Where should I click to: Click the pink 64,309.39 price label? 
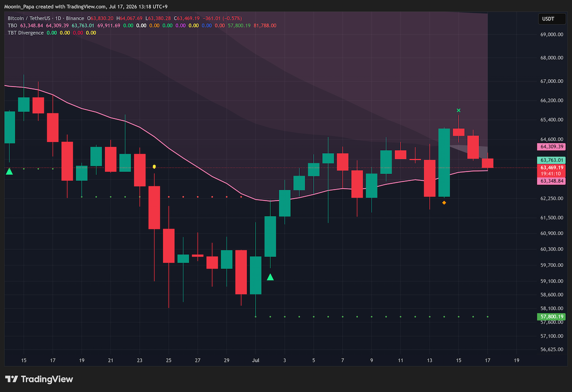[552, 146]
